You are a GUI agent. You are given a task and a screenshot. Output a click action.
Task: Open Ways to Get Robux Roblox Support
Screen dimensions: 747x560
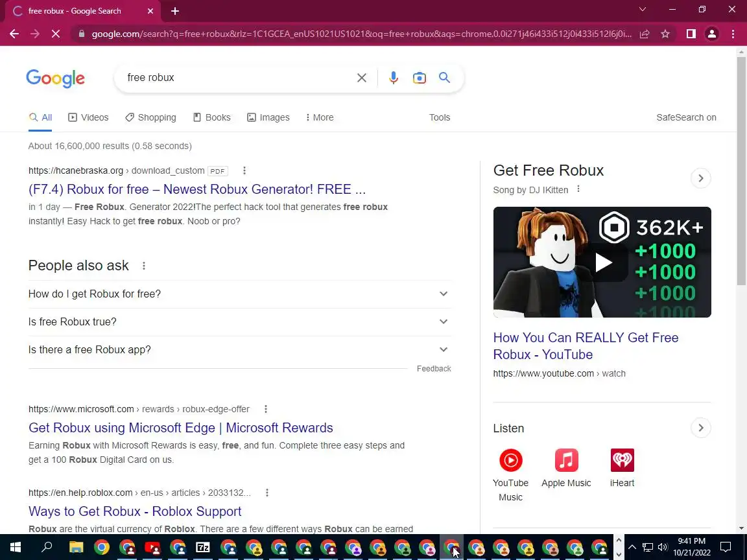pos(135,511)
